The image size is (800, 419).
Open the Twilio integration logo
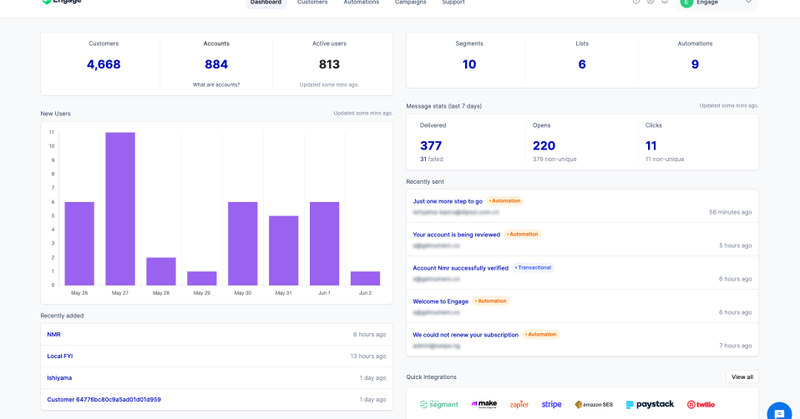tap(701, 404)
